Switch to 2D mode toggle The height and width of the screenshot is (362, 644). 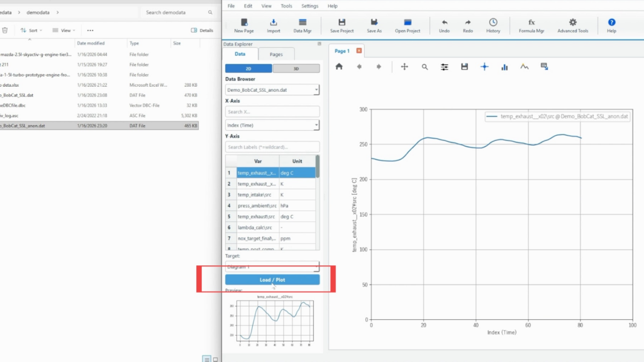tap(248, 69)
